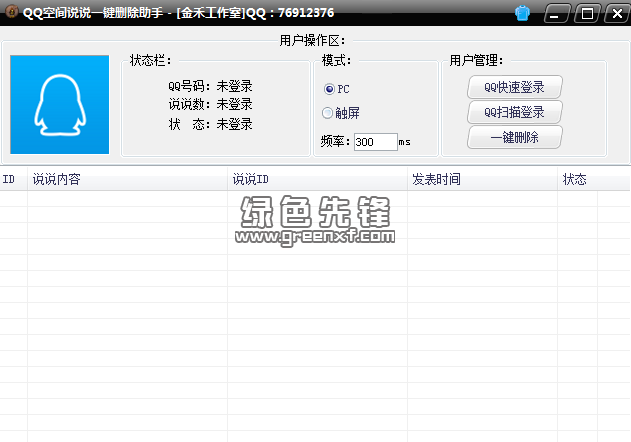Minimize the window
Image resolution: width=631 pixels, height=442 pixels.
click(557, 14)
